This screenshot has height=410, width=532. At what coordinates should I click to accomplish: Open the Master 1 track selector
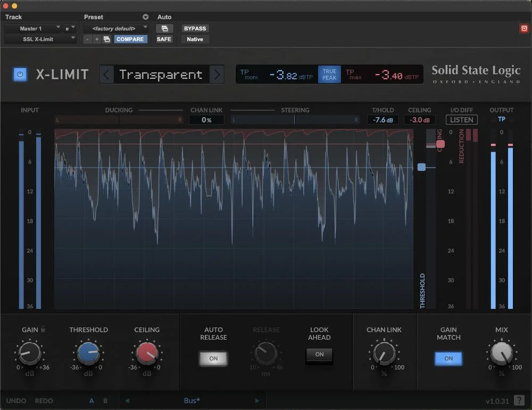(x=33, y=29)
